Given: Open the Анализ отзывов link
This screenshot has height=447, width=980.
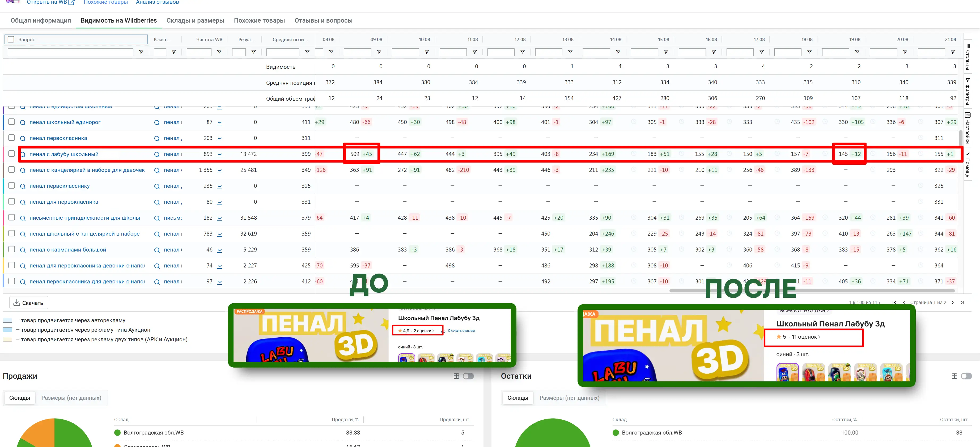Looking at the screenshot, I should [x=157, y=2].
